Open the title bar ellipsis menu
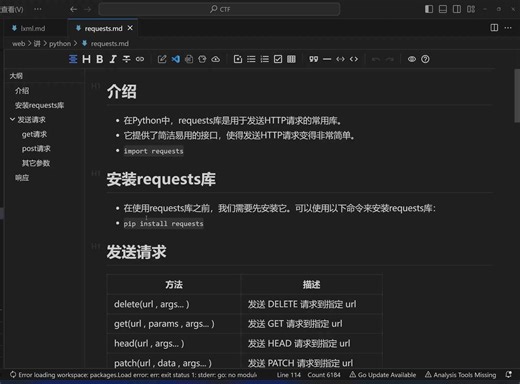The width and height of the screenshot is (520, 384). click(x=38, y=9)
